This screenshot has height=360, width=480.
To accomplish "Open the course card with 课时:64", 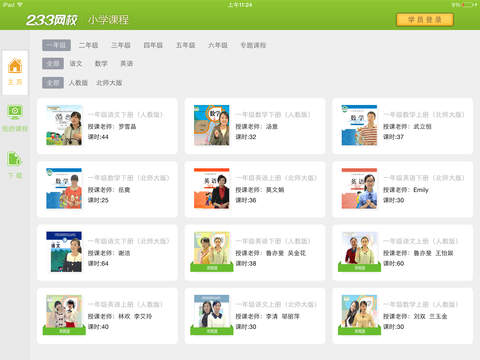I will click(107, 253).
